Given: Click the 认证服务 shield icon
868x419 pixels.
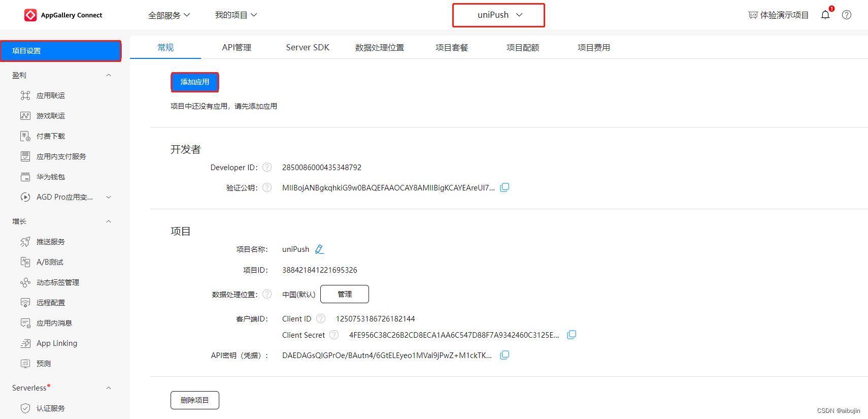Looking at the screenshot, I should coord(25,408).
